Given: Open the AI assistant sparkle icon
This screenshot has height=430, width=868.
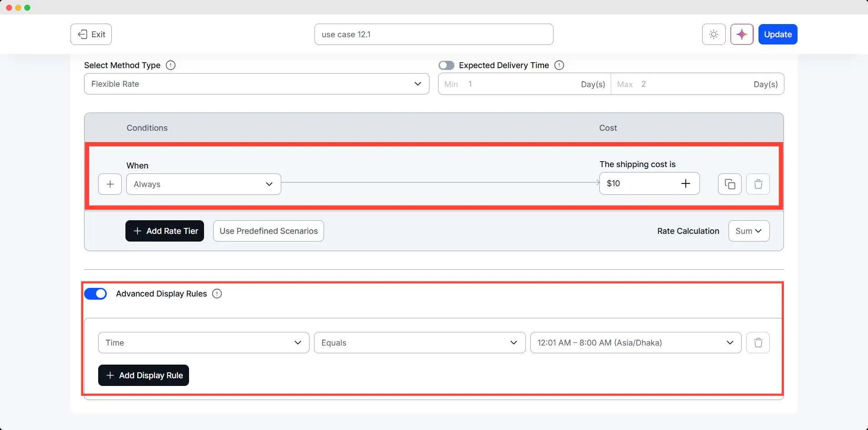Looking at the screenshot, I should (742, 34).
